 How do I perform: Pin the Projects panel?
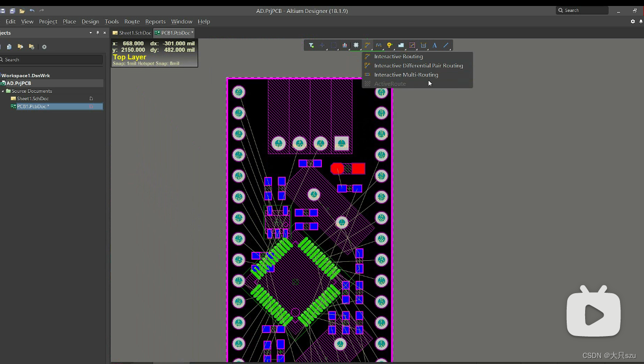(97, 33)
